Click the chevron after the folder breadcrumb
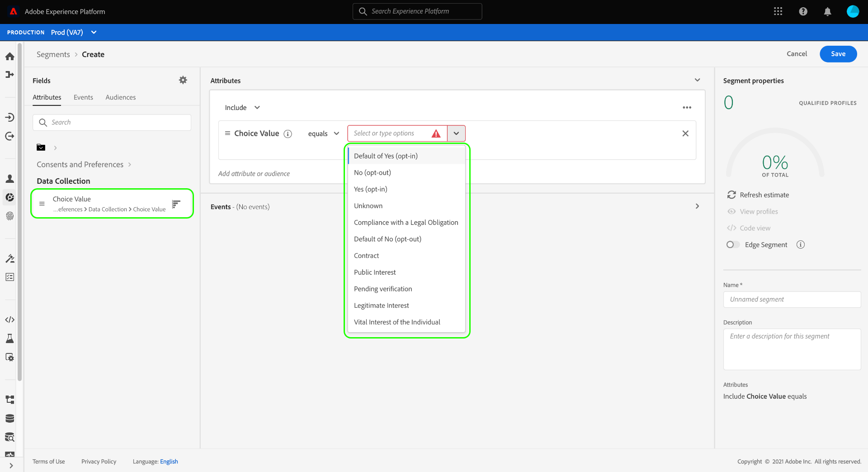The height and width of the screenshot is (472, 868). [x=55, y=148]
